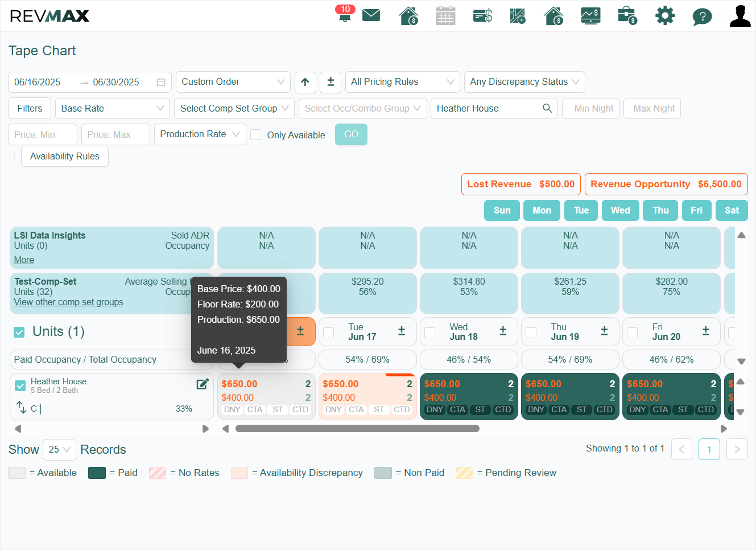Click the plus-minus button beside Custom Order

[x=331, y=82]
